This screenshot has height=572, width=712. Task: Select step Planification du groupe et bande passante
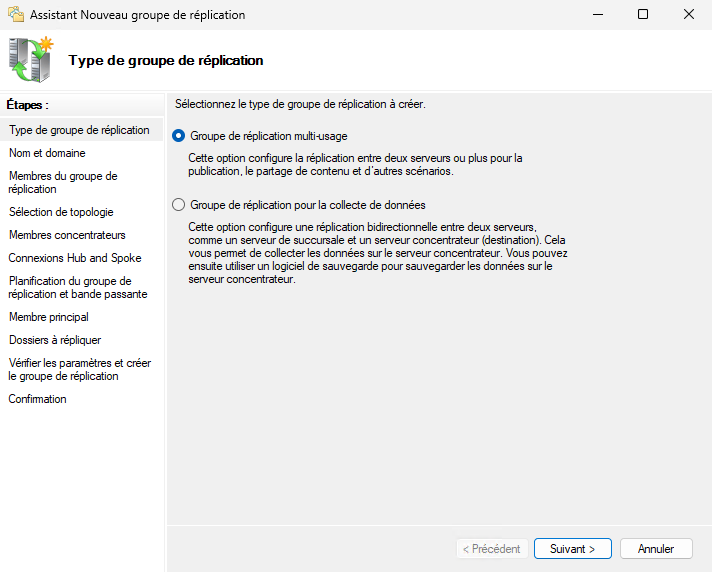(78, 287)
